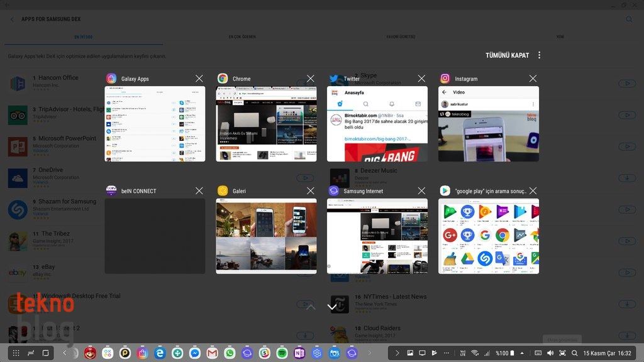Open the Edge browser in the taskbar
Screen dimensions: 644x362
tap(160, 353)
